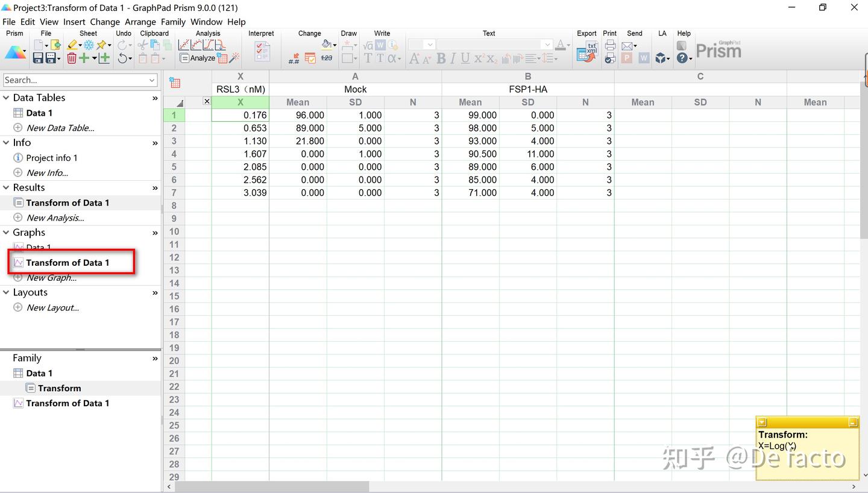Click New Data Table... link
Image resolution: width=868 pixels, height=493 pixels.
pos(60,128)
